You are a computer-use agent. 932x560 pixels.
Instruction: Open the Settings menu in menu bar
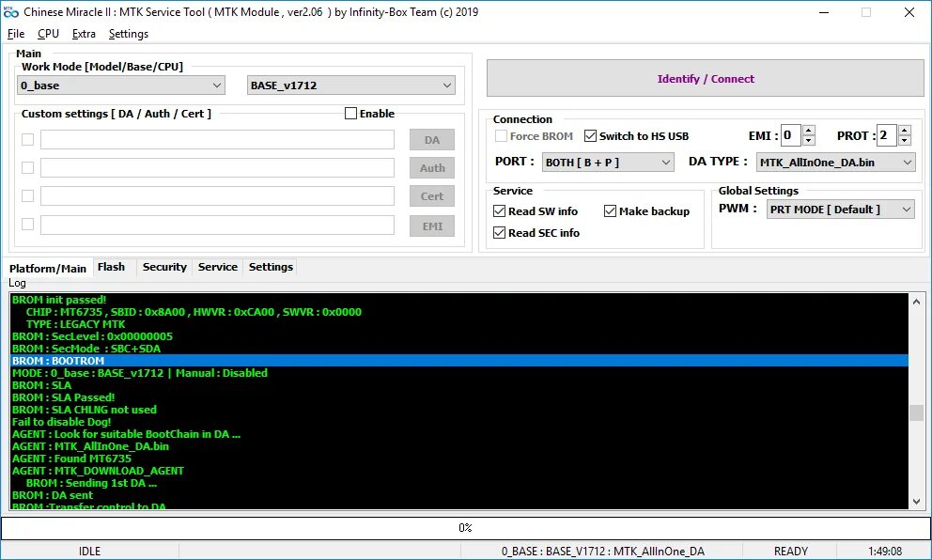129,34
